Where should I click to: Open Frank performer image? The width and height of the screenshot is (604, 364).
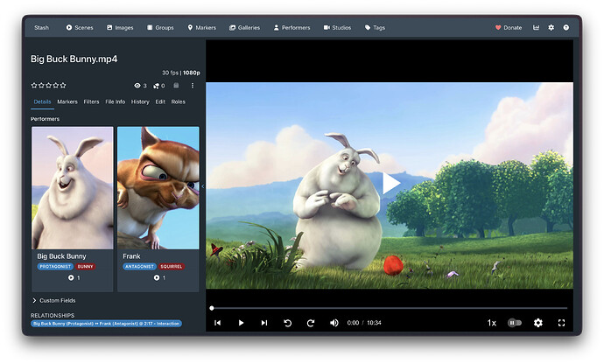point(158,188)
